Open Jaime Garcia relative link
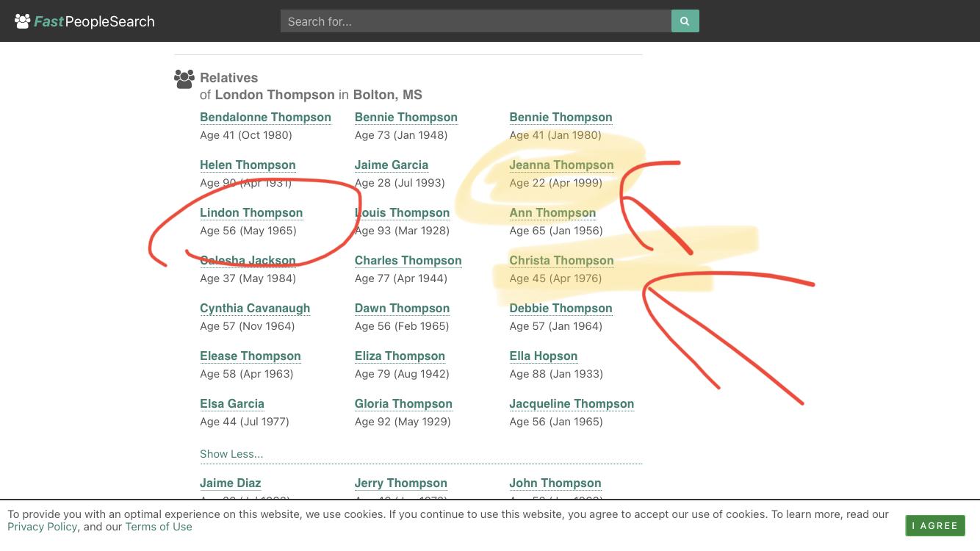This screenshot has height=551, width=980. point(391,165)
